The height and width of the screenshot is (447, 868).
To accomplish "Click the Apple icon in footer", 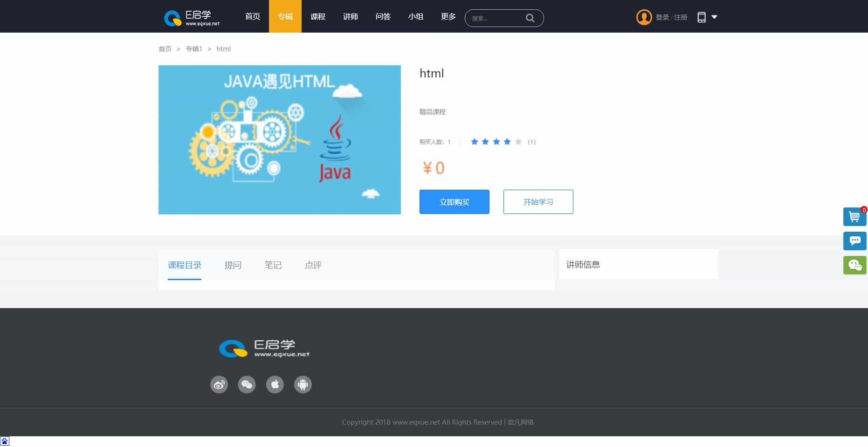I will 275,385.
